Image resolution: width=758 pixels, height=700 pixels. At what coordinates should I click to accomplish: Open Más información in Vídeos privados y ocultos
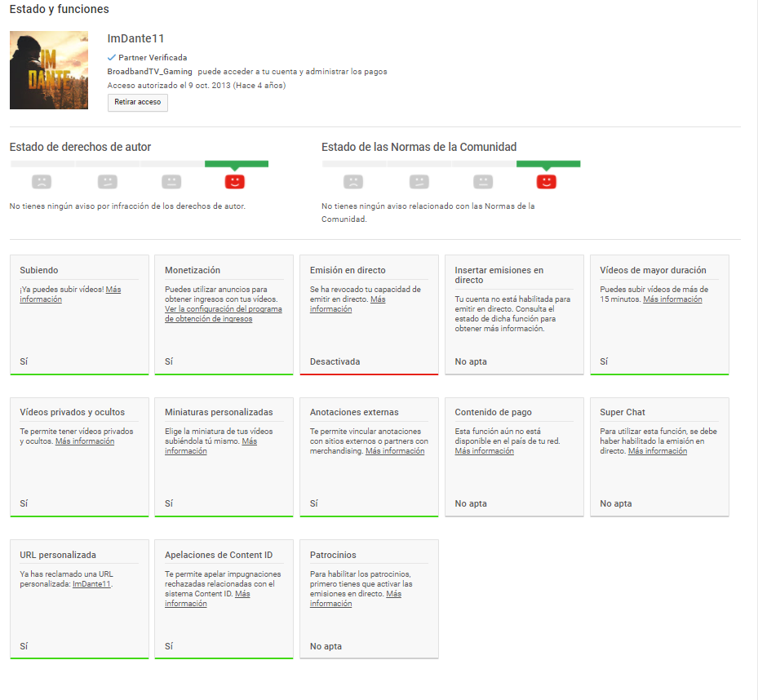(85, 441)
